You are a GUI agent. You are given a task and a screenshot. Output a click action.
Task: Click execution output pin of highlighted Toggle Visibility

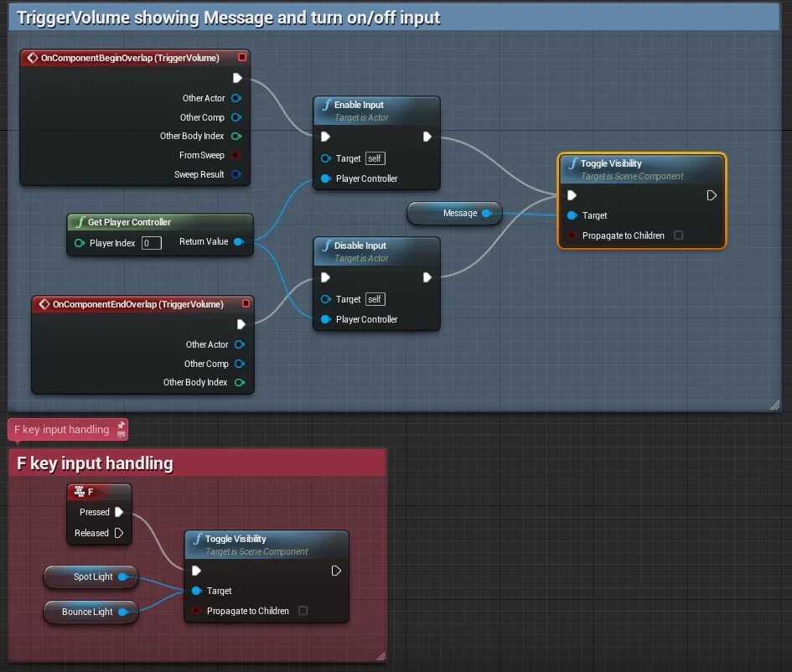click(712, 195)
